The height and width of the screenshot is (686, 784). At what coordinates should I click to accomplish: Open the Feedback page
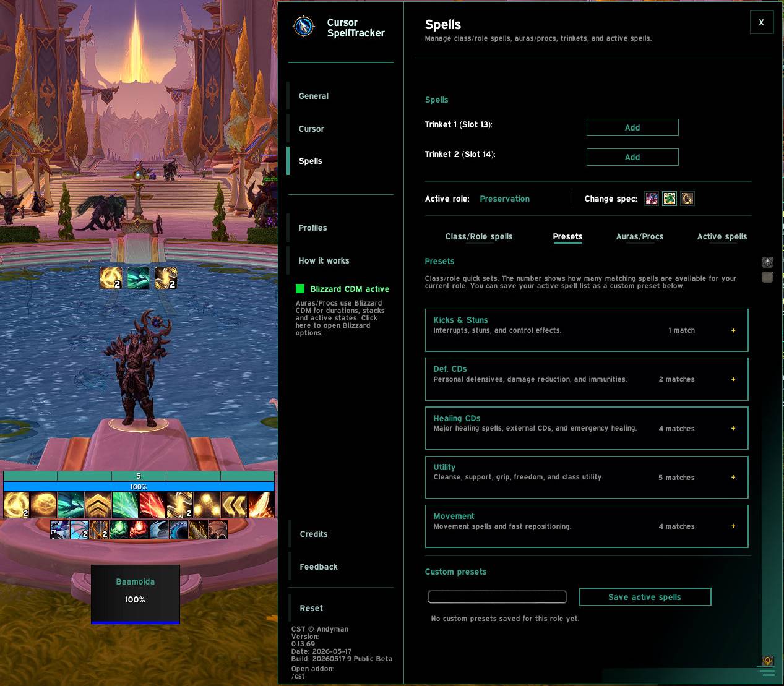coord(340,567)
